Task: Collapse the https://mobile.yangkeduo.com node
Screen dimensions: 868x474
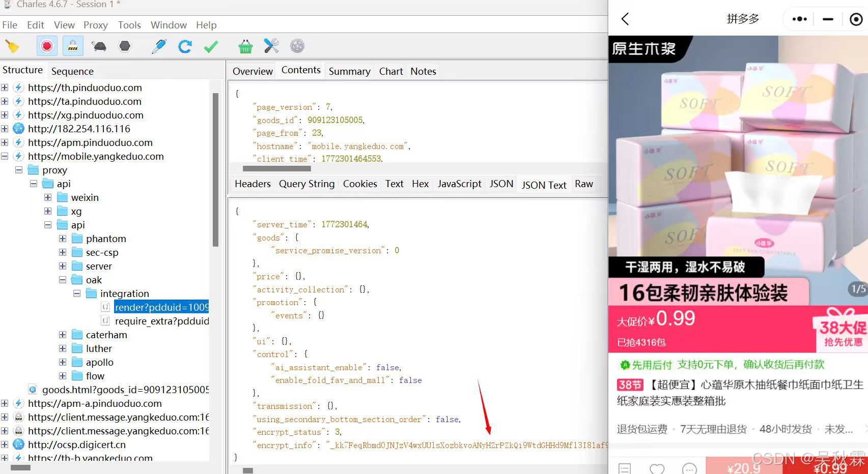Action: pyautogui.click(x=5, y=156)
